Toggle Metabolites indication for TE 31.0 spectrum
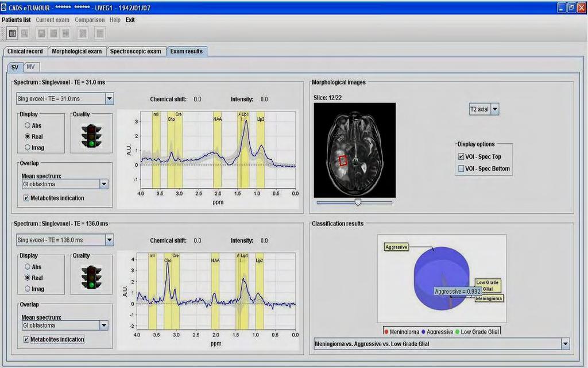The image size is (588, 368). tap(26, 198)
